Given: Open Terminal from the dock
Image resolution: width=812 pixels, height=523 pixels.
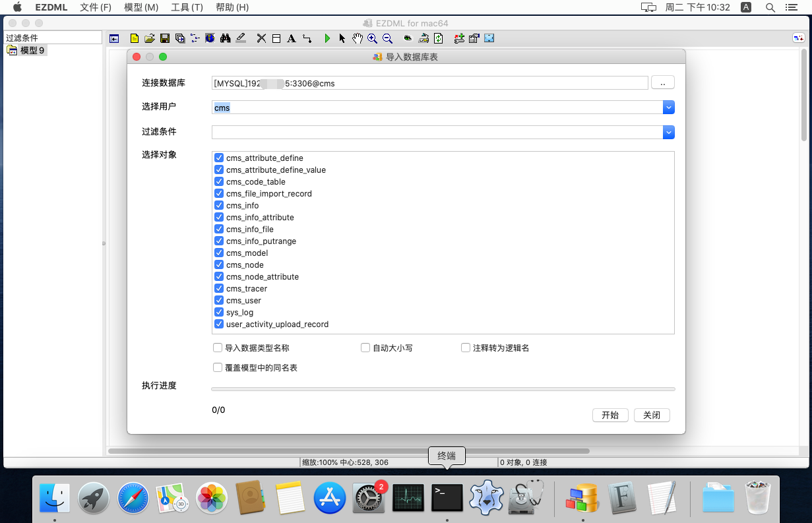Looking at the screenshot, I should (447, 497).
